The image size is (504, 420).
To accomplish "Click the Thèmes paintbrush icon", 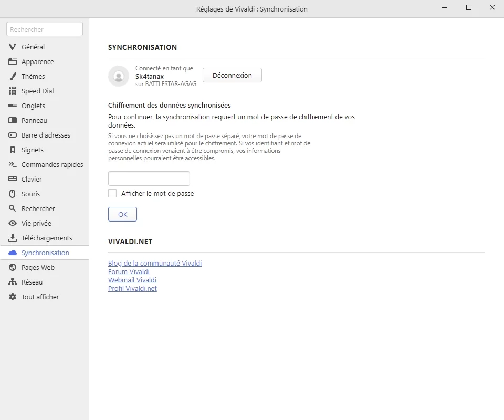I will tap(12, 77).
